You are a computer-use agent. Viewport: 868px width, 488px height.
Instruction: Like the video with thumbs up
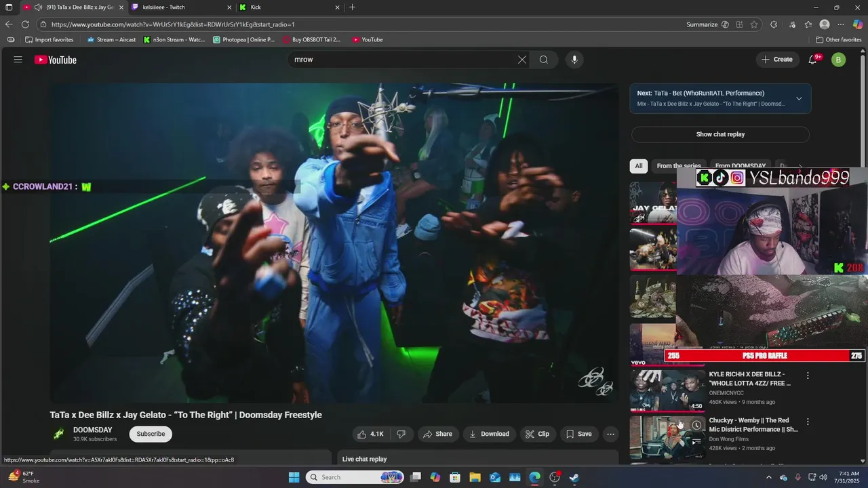coord(370,434)
